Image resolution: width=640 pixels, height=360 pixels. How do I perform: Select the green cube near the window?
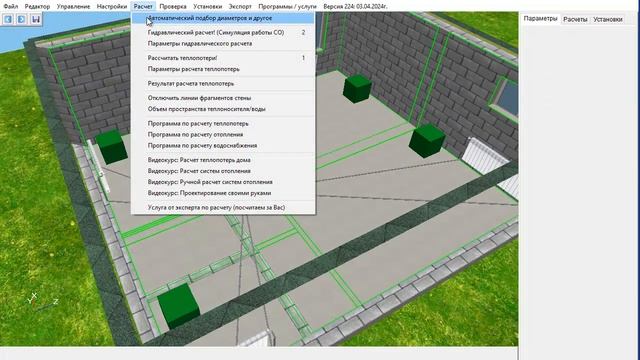click(x=427, y=141)
